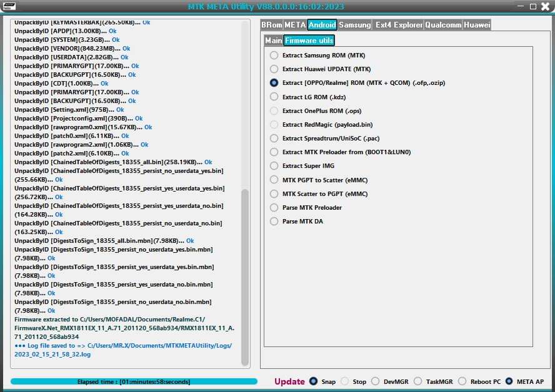Click the UnpackByID [VENDOR](848.23MB) log line

(72, 49)
